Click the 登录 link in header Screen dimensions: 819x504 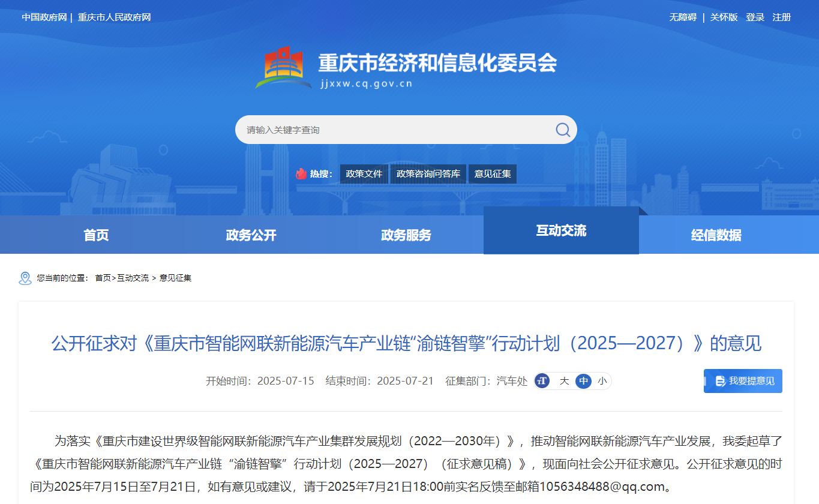[x=755, y=17]
